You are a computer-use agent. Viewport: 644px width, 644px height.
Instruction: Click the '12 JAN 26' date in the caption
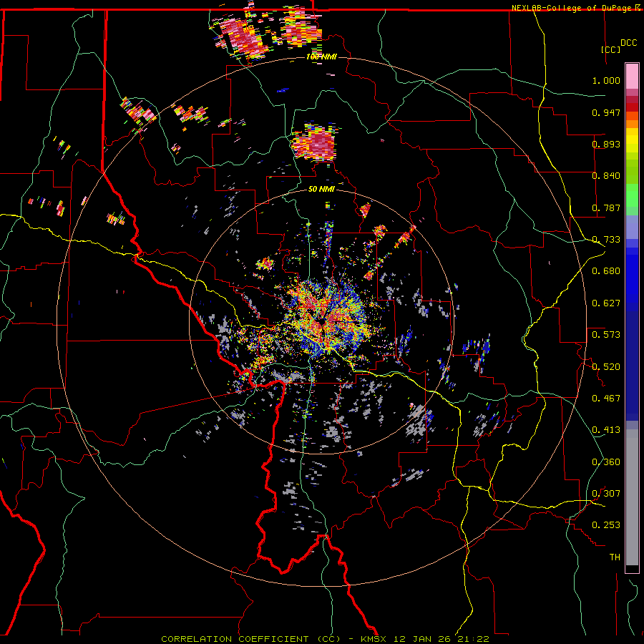(x=422, y=639)
